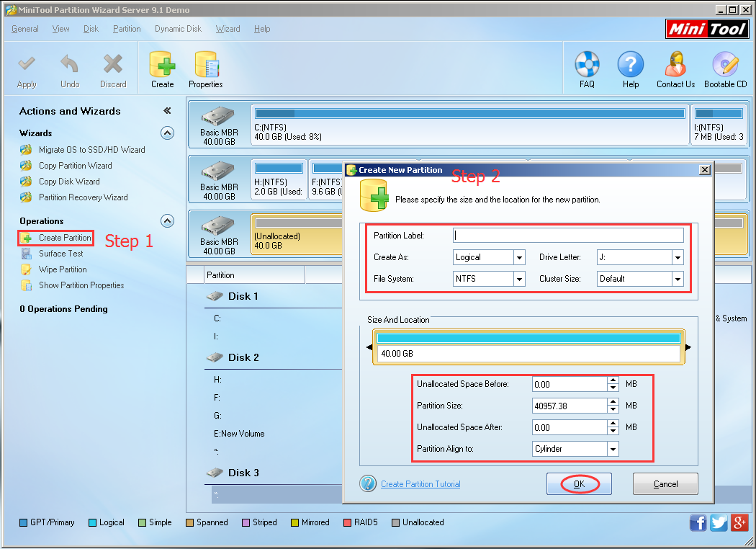Click the Undo arrow toolbar icon
This screenshot has width=756, height=549.
pyautogui.click(x=69, y=64)
